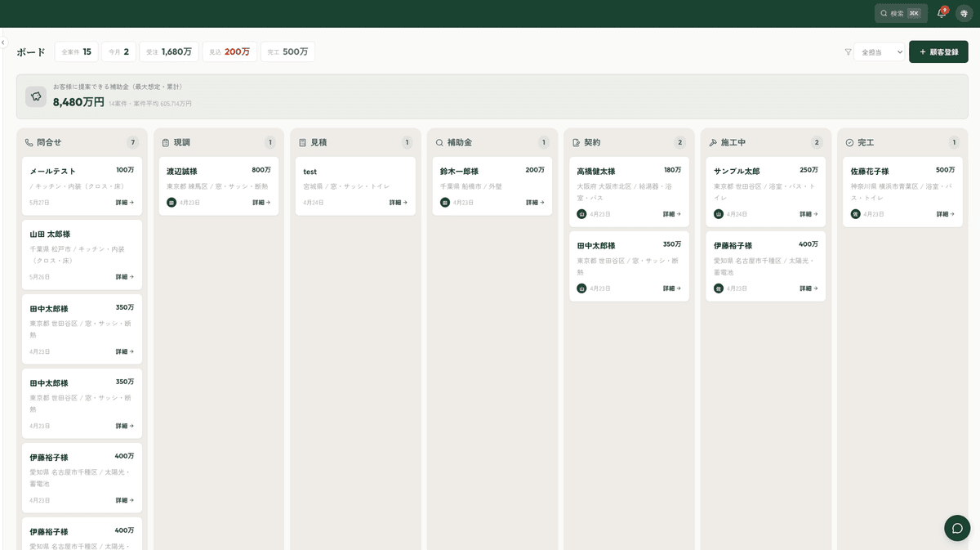Click the ボード page title
The height and width of the screenshot is (550, 980).
tap(31, 52)
